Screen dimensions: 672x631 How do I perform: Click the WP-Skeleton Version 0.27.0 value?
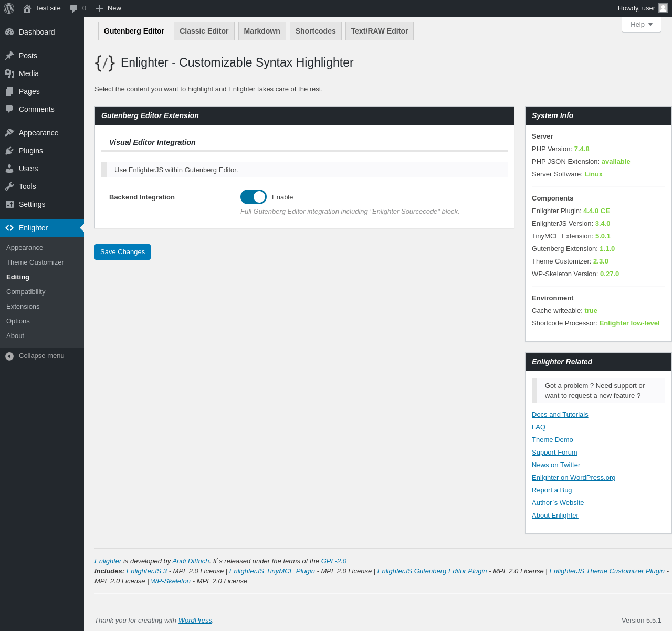click(x=610, y=274)
